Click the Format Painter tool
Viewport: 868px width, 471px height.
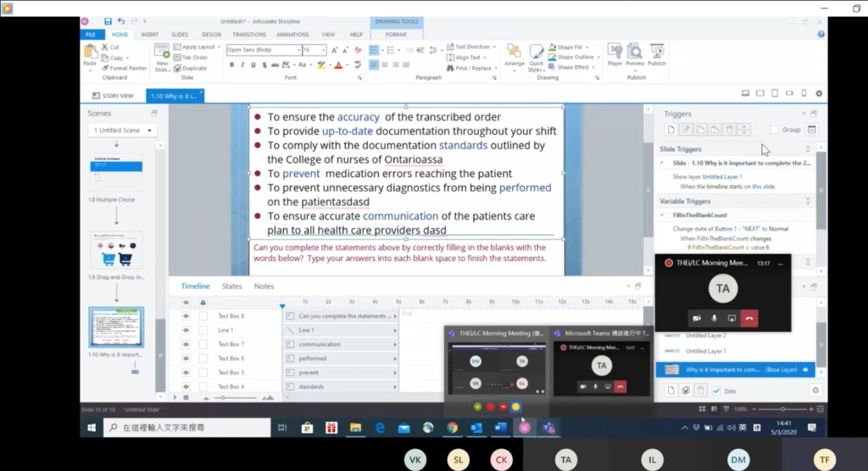click(124, 69)
